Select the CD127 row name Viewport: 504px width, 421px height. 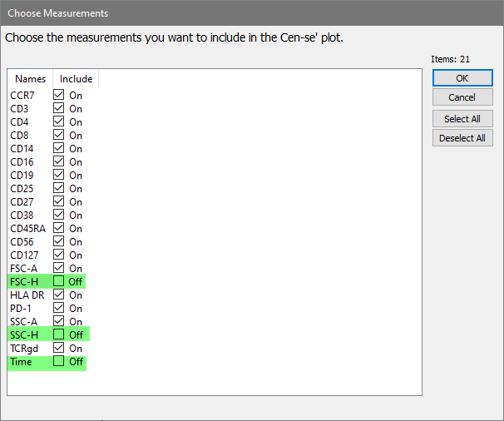[23, 255]
